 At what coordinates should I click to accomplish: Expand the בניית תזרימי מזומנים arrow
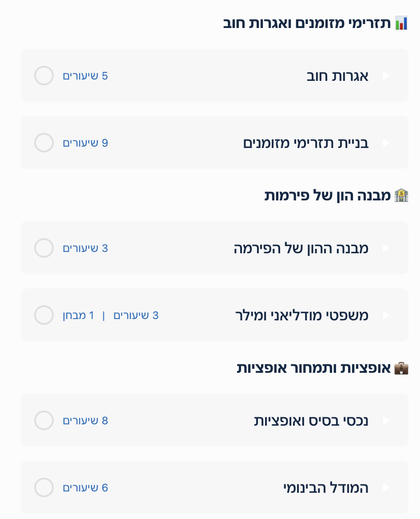(386, 143)
